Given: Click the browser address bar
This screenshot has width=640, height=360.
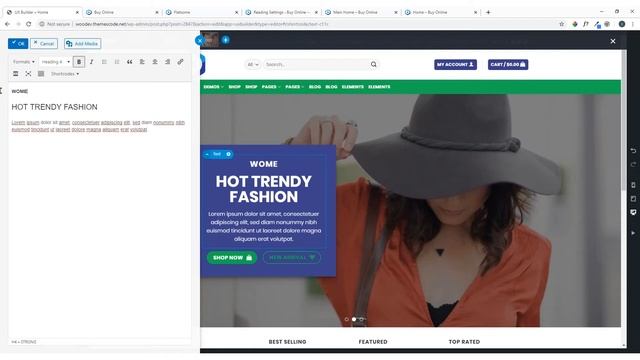Looking at the screenshot, I should point(298,24).
